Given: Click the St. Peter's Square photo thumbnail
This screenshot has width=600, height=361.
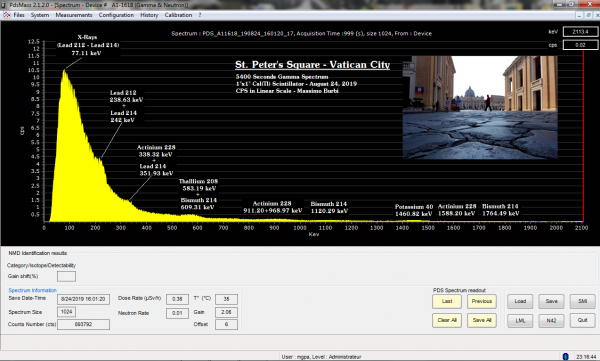Looking at the screenshot, I should click(480, 107).
